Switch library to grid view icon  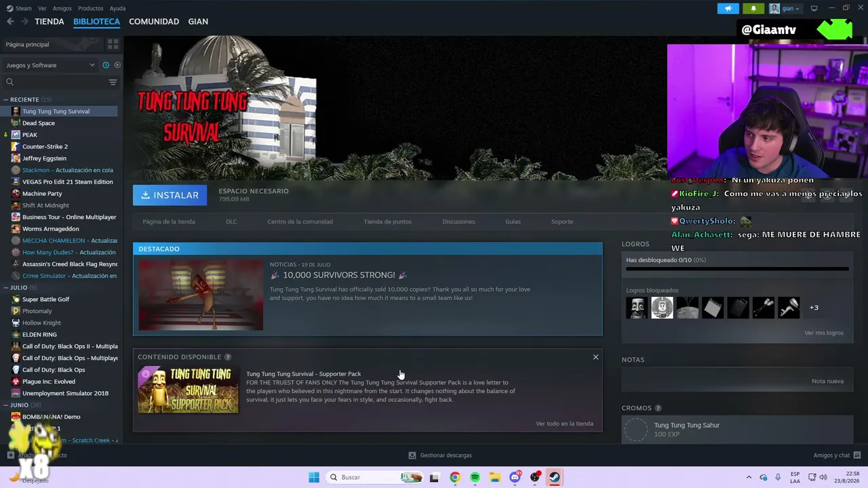[x=113, y=44]
